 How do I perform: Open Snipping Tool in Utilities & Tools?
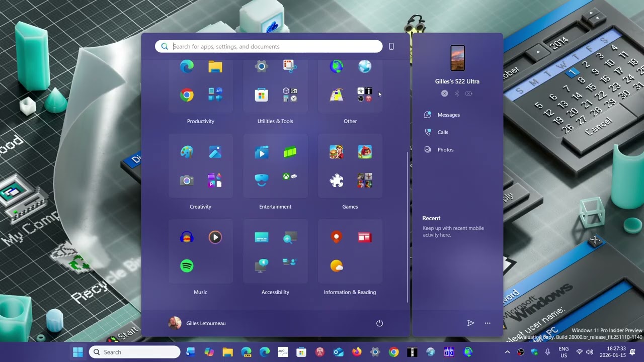(290, 66)
